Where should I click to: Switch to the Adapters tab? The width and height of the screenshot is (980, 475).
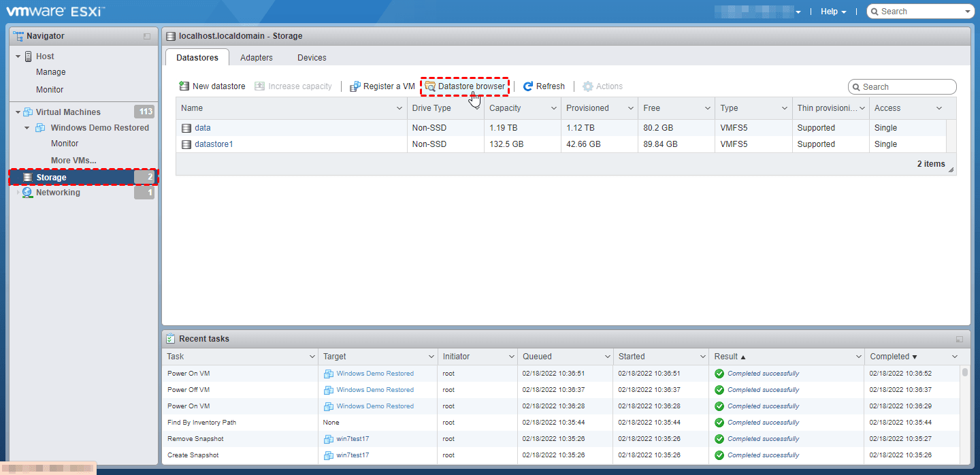[x=257, y=58]
